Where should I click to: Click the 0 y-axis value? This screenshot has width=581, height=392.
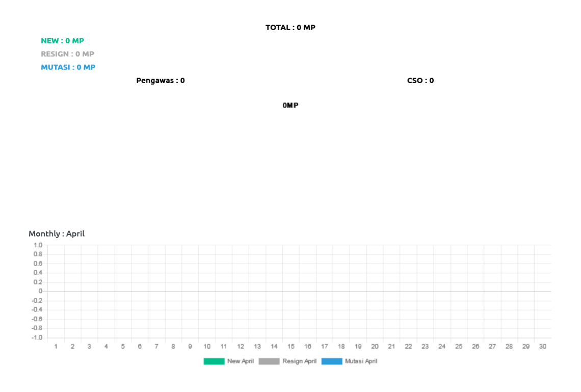(40, 291)
